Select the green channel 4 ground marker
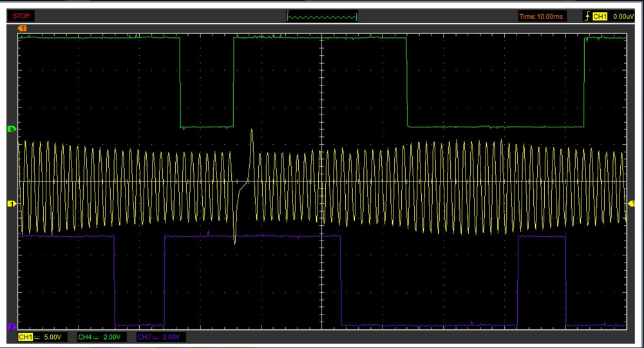The width and height of the screenshot is (644, 348). (11, 129)
